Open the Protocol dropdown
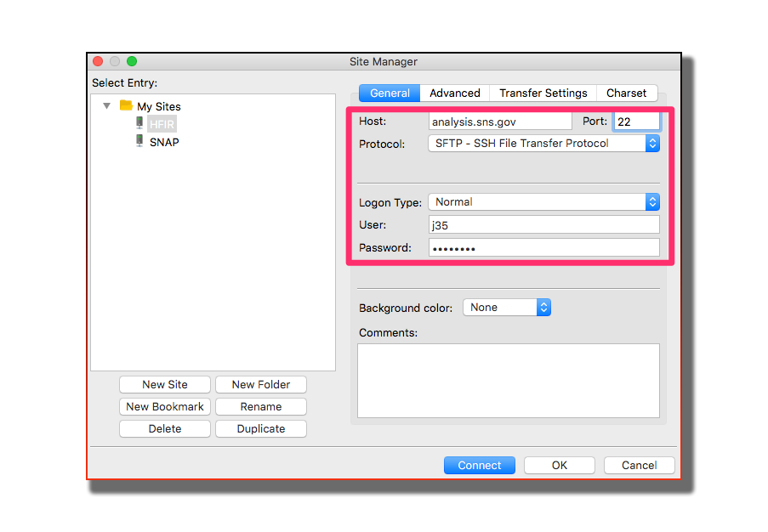The width and height of the screenshot is (768, 532). (x=652, y=143)
